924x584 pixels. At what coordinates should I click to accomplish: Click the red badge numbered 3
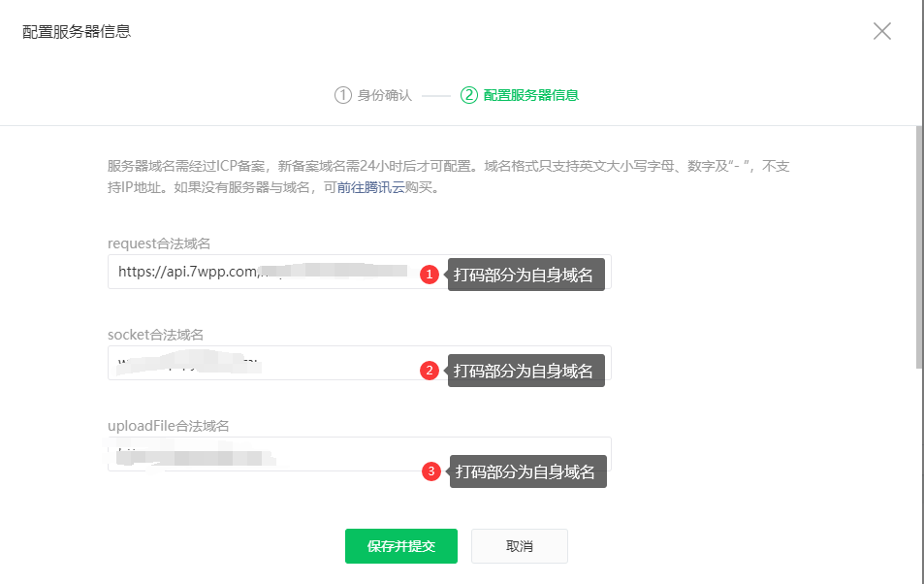(431, 472)
